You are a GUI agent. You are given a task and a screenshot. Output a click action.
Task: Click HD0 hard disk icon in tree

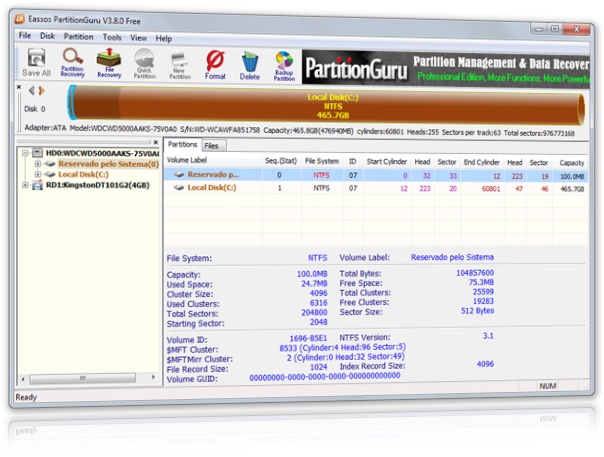coord(37,153)
